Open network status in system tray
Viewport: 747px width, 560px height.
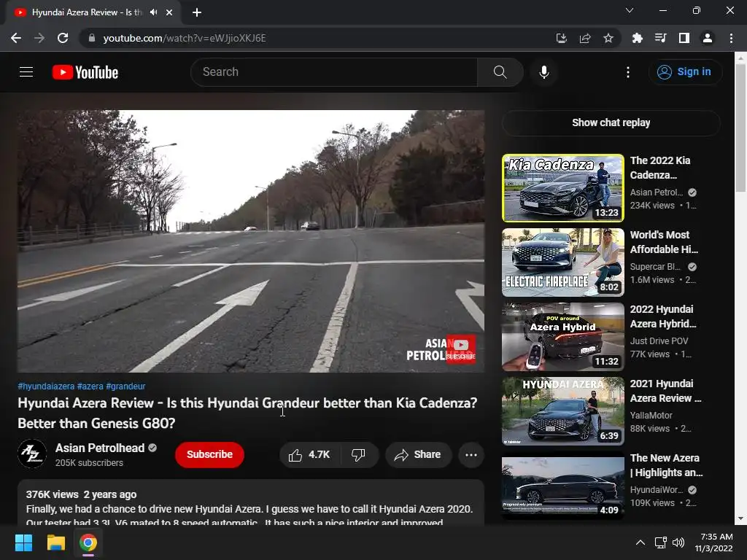click(660, 542)
